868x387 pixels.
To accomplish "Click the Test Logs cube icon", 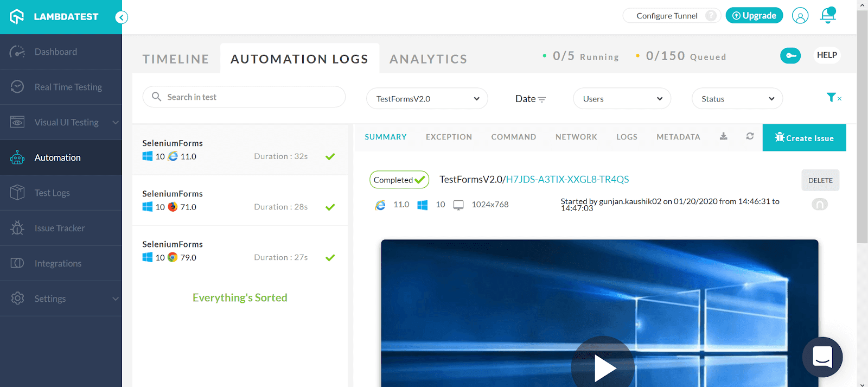I will coord(17,193).
